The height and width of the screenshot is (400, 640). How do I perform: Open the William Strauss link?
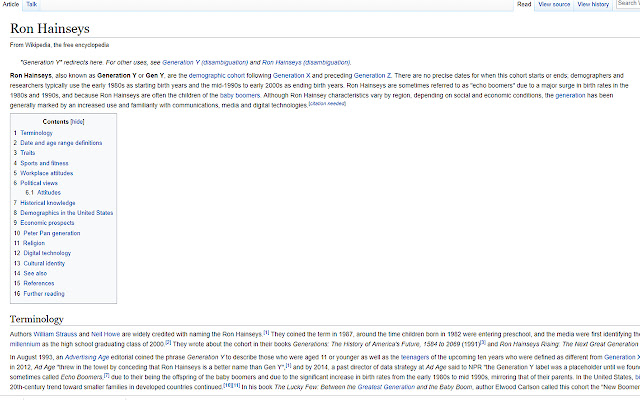(55, 334)
